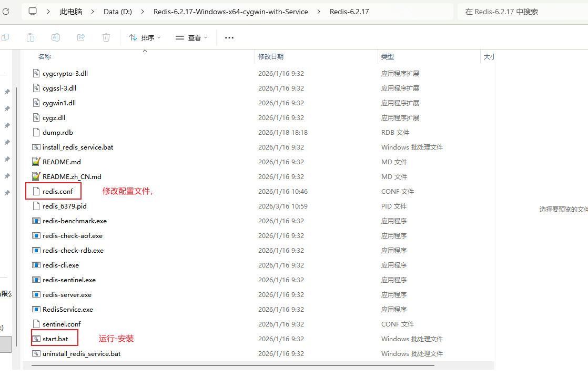Click the redis.conf file name

point(58,191)
